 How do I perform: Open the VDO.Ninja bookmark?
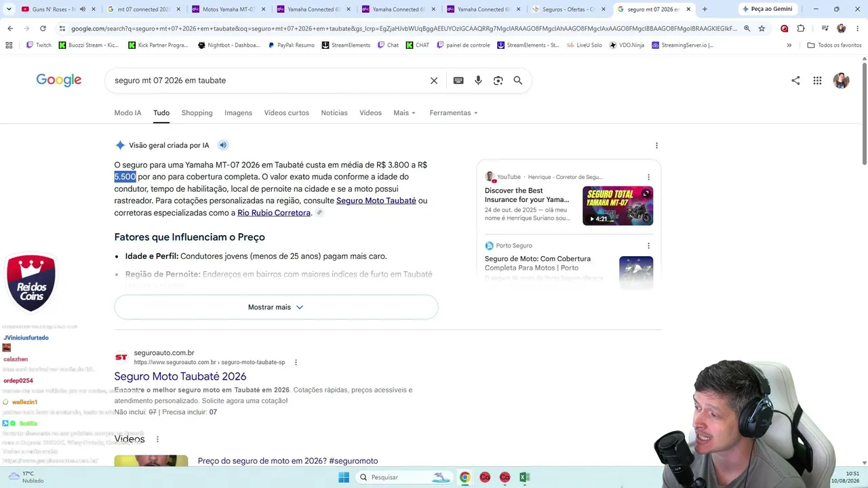627,45
